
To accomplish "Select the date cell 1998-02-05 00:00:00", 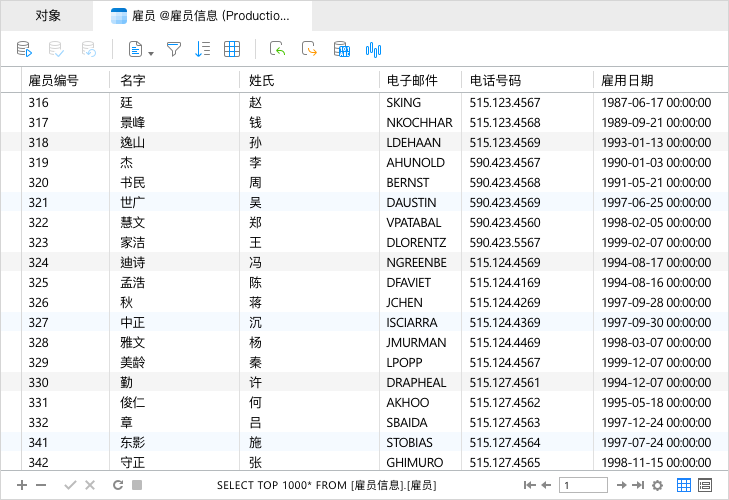I will point(661,222).
